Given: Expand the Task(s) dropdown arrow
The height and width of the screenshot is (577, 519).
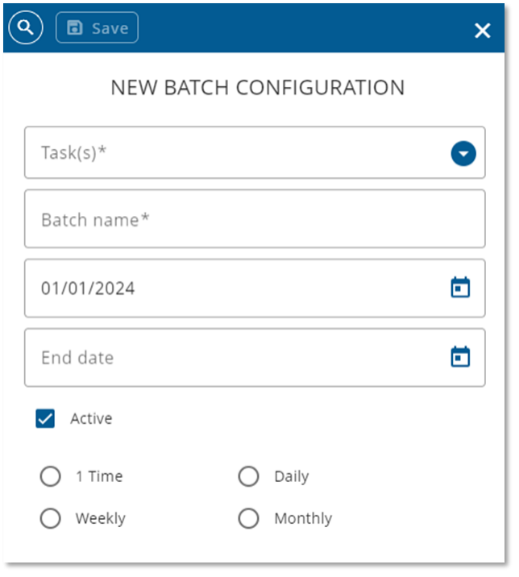Looking at the screenshot, I should [463, 153].
